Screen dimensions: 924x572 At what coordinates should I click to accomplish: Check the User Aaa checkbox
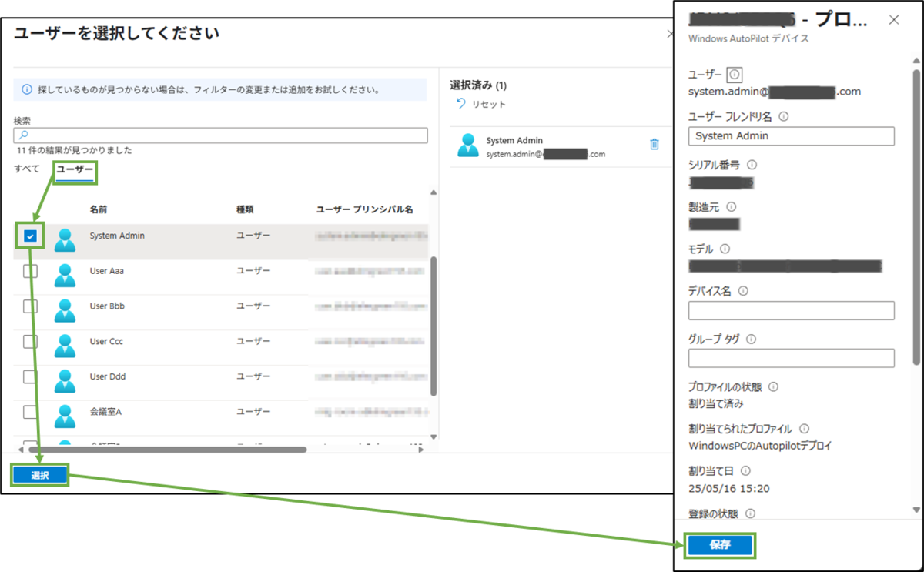(x=30, y=271)
